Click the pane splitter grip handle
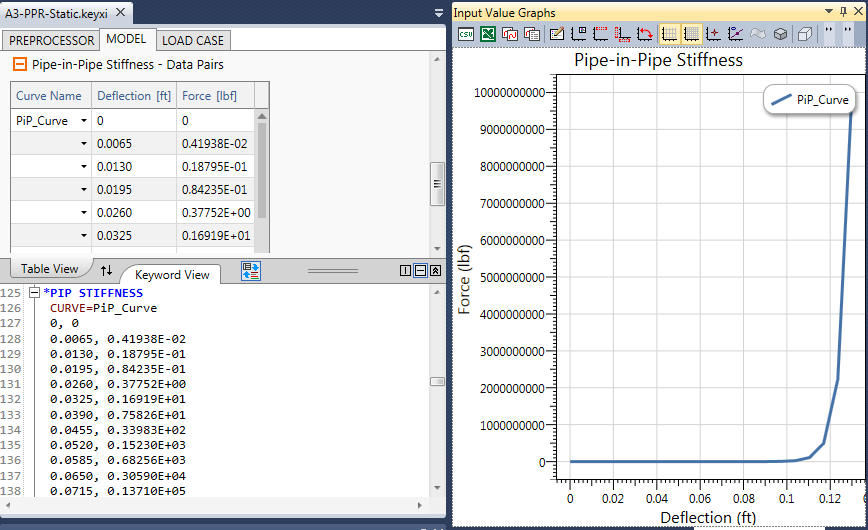Image resolution: width=868 pixels, height=530 pixels. point(333,271)
